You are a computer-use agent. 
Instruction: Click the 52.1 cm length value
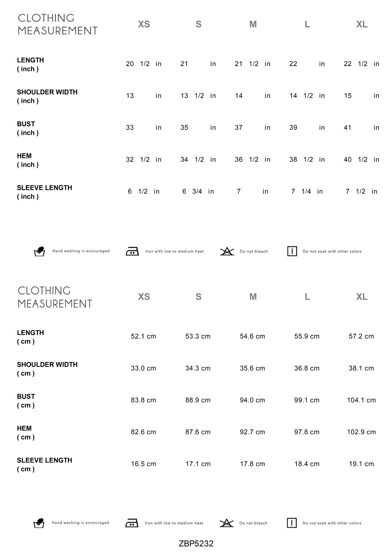(143, 336)
